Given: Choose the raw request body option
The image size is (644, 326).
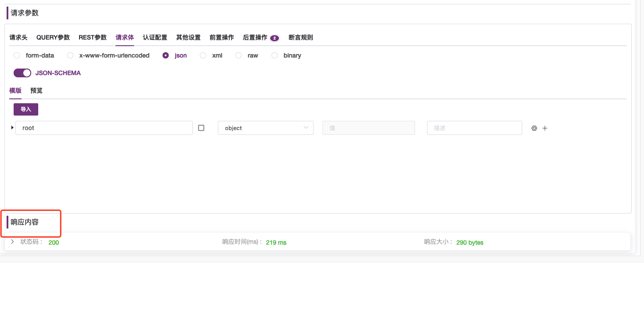Looking at the screenshot, I should (x=239, y=55).
